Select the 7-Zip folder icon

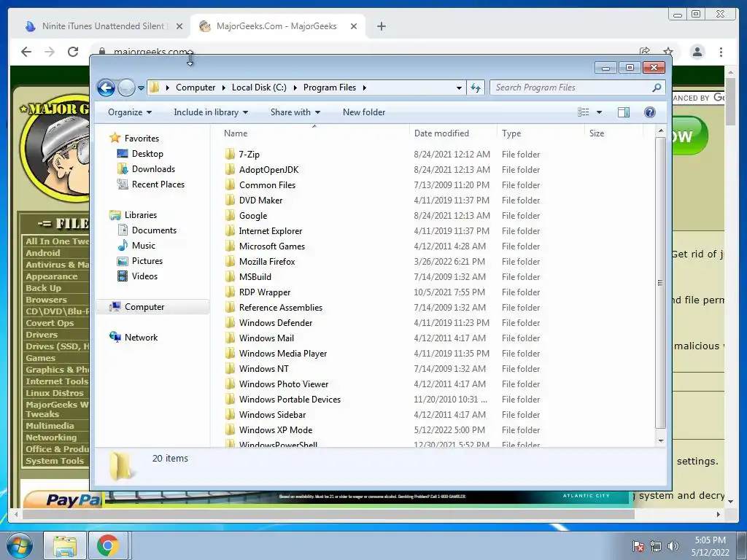point(230,154)
